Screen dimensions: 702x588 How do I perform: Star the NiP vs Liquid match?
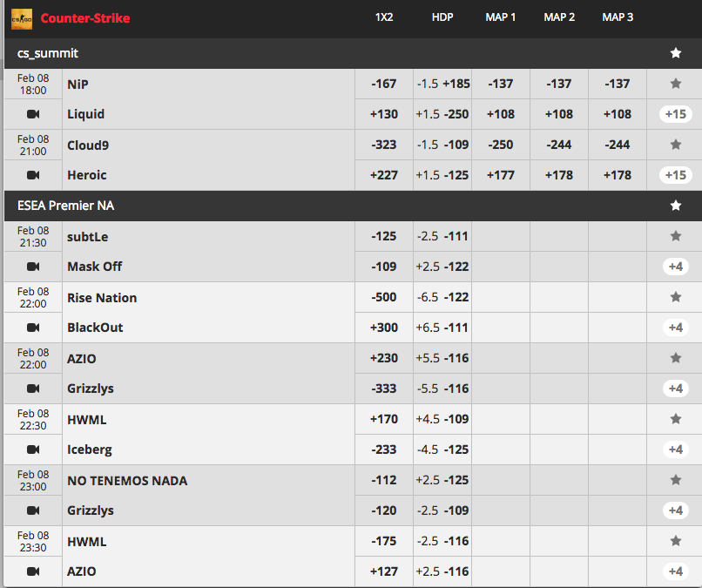tap(676, 84)
